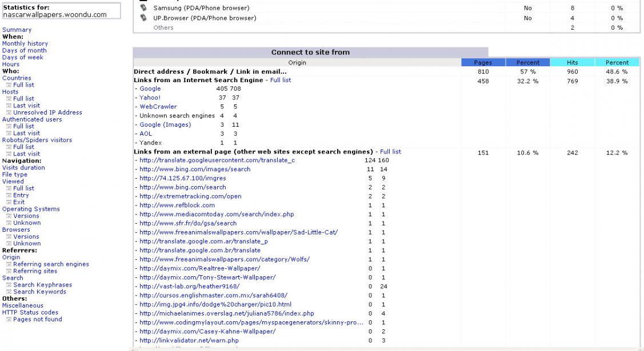Click the PDA icon beside UP.Browser

tap(143, 18)
